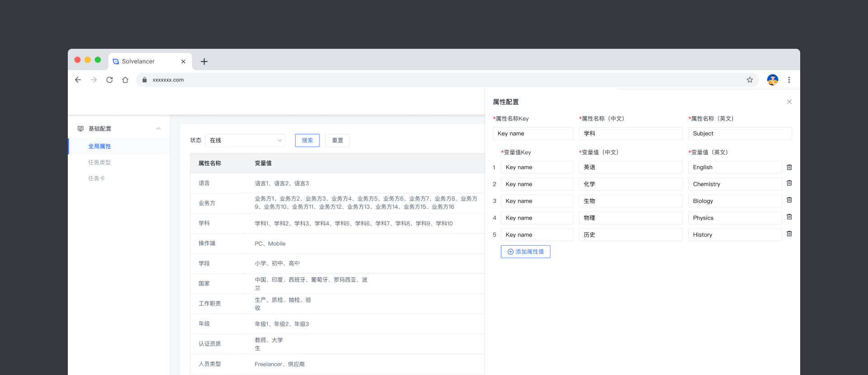The width and height of the screenshot is (868, 375).
Task: Delete the Chemistry variable value row
Action: pos(789,183)
